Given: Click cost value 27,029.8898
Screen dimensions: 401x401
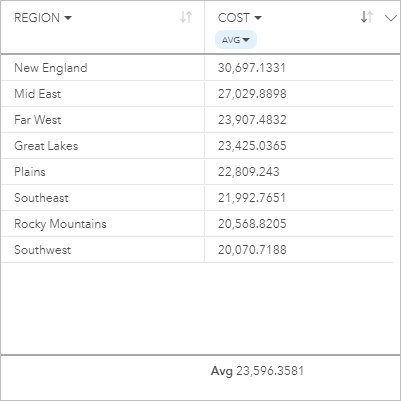Looking at the screenshot, I should click(252, 94).
